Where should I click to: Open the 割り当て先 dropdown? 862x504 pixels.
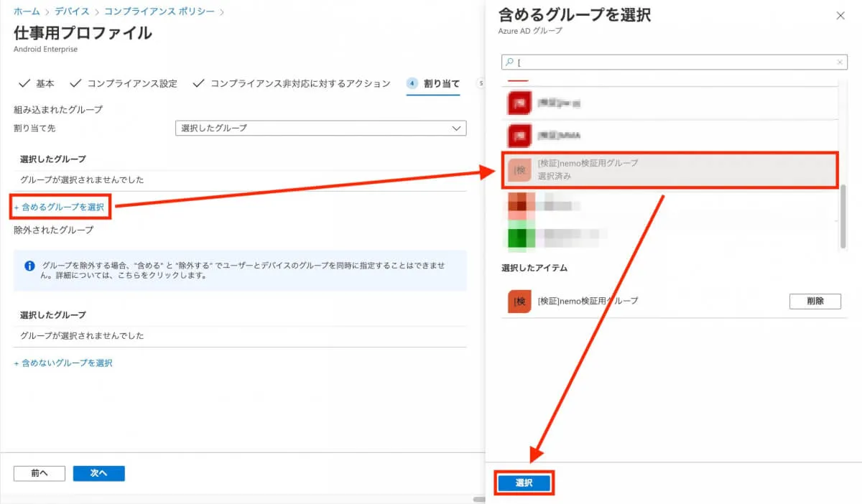(320, 128)
